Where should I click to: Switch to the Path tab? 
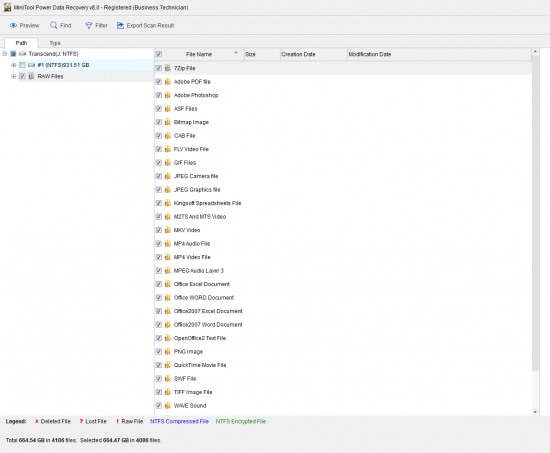[x=21, y=43]
